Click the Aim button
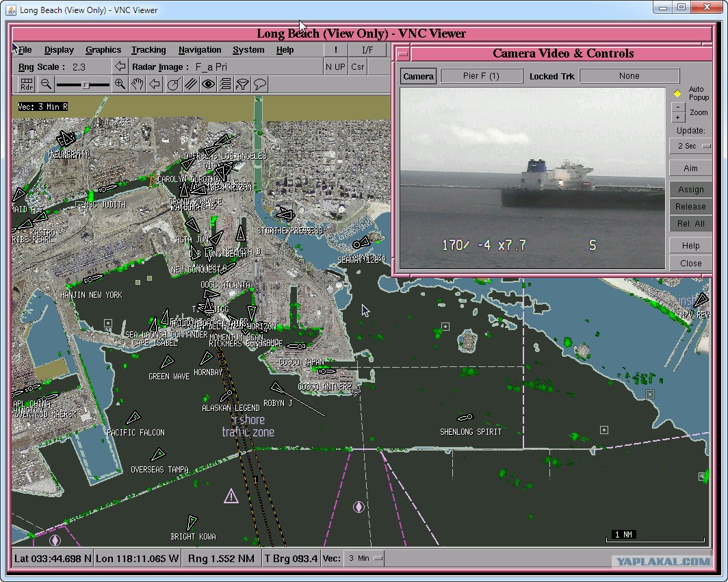Image resolution: width=728 pixels, height=582 pixels. tap(690, 168)
